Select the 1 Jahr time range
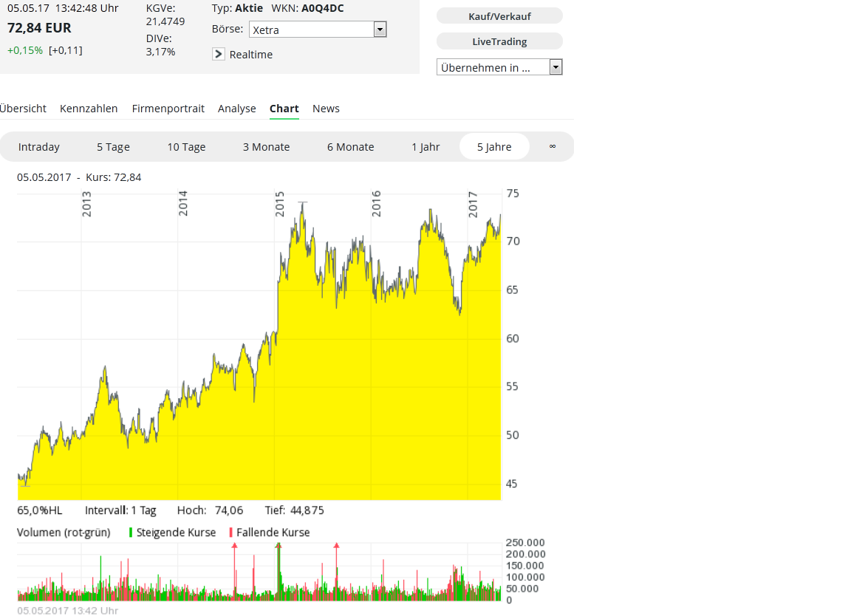 pos(425,147)
